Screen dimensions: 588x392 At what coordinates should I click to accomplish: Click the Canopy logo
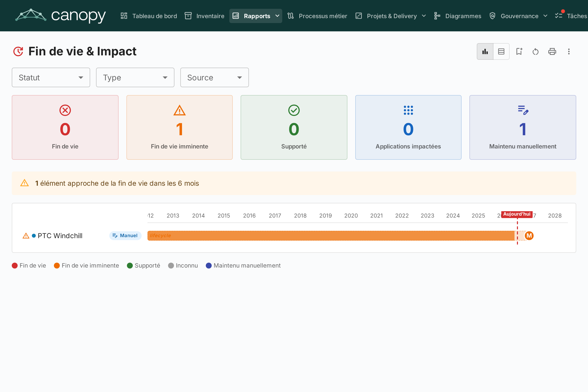(61, 15)
